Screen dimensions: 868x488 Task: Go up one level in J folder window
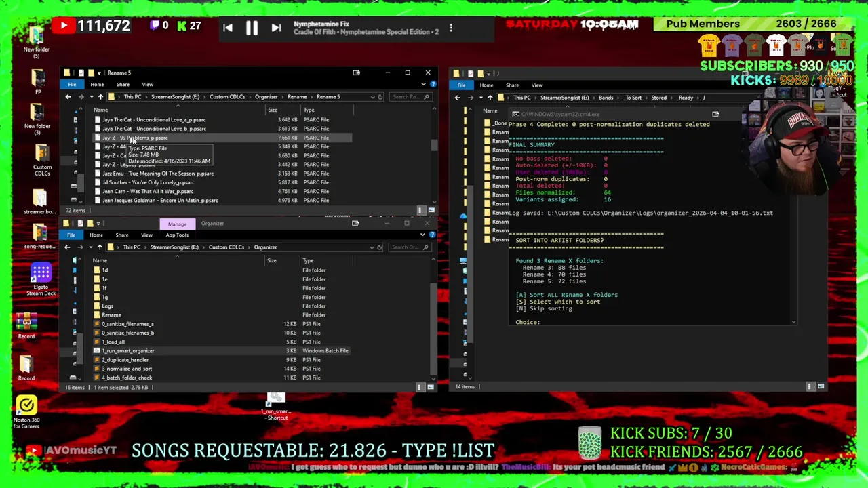pyautogui.click(x=490, y=98)
